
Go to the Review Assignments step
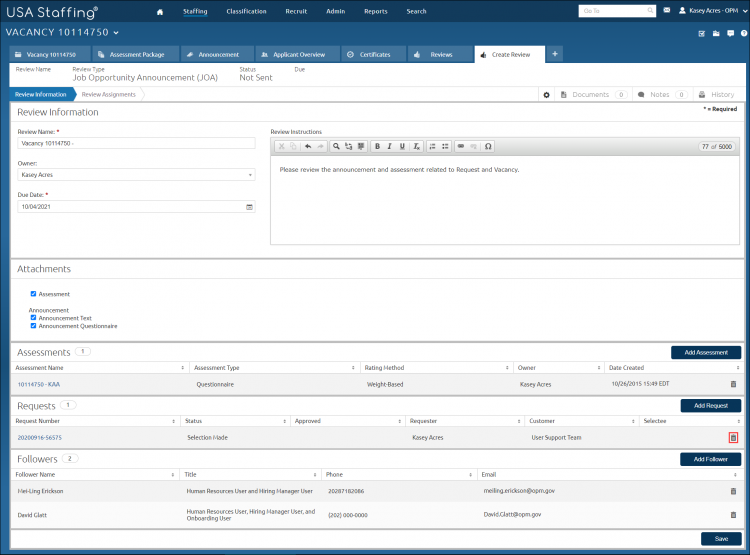click(x=109, y=95)
